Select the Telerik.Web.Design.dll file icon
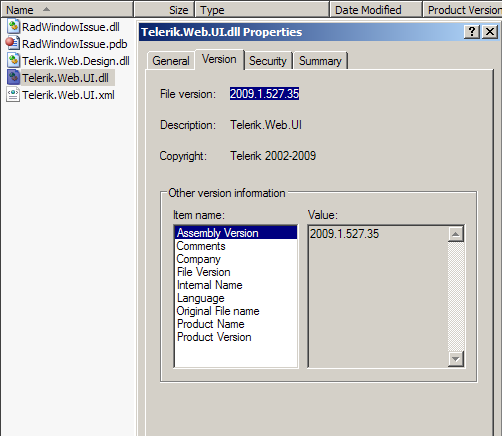 coord(13,61)
